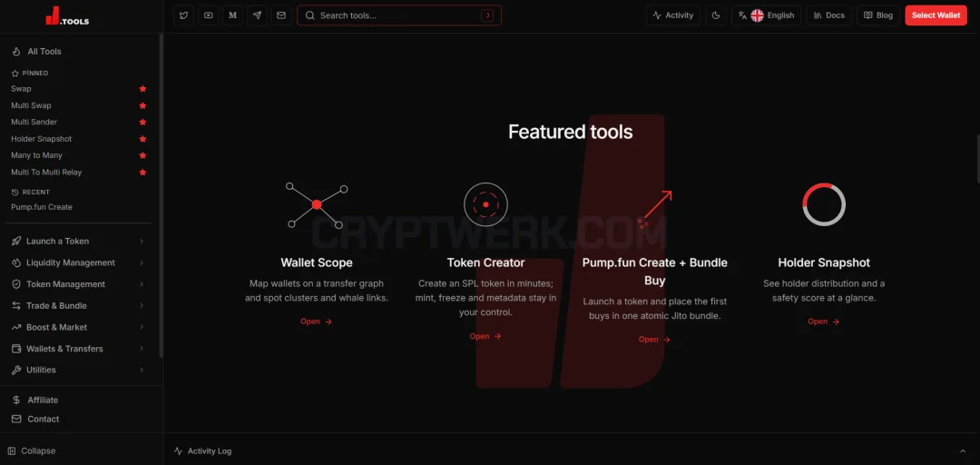Click the wrench icon beside Utilities
The width and height of the screenshot is (980, 465).
pos(15,370)
